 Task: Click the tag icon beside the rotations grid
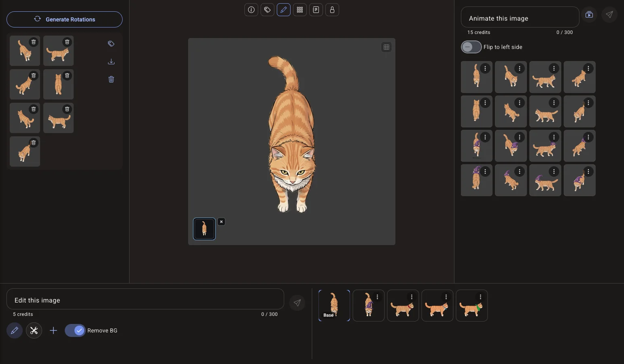click(x=111, y=44)
